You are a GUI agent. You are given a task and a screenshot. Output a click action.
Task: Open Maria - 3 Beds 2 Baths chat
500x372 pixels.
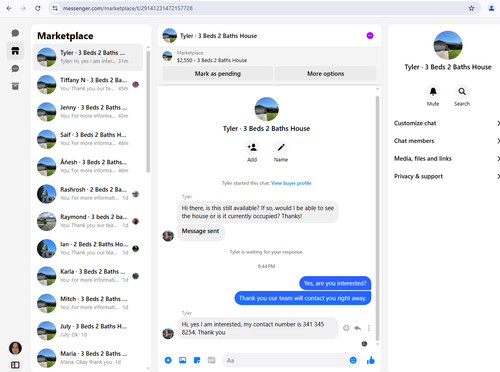point(88,358)
